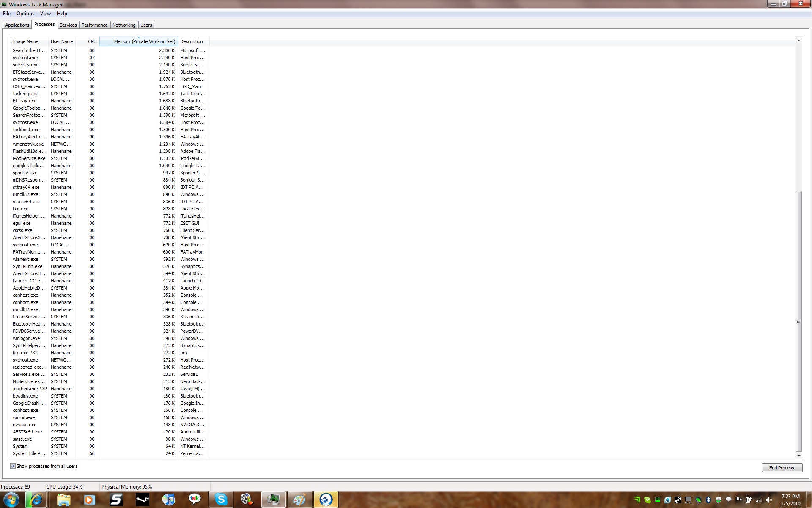
Task: Select the BTTray.exe process row
Action: point(110,101)
